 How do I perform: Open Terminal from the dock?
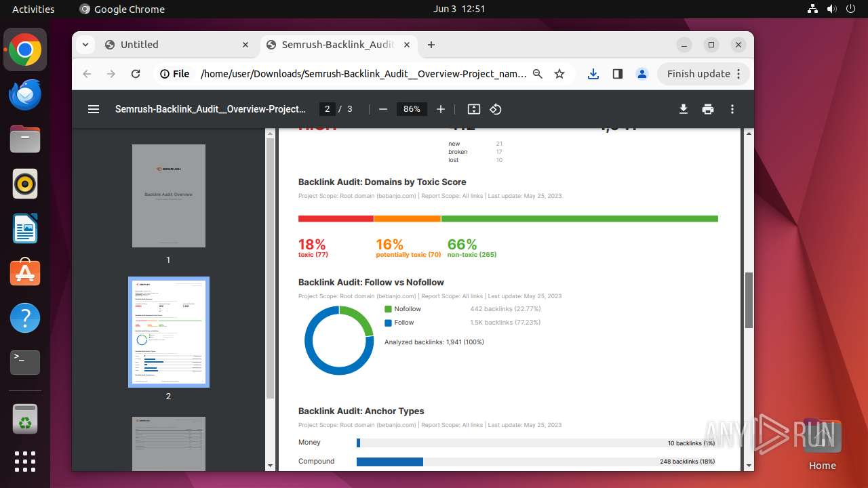pos(25,363)
